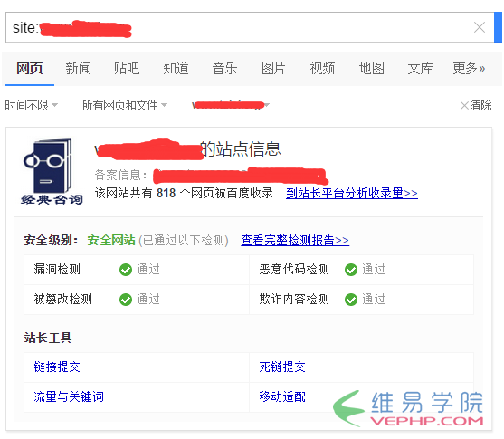Click the green check beside 欺诈内容检测
The width and height of the screenshot is (504, 439).
click(x=351, y=300)
